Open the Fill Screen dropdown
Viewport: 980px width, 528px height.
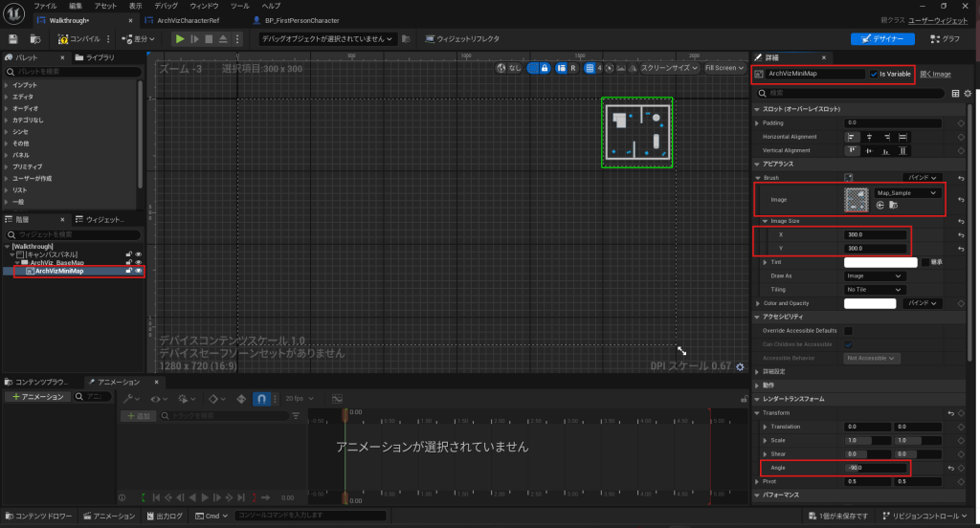point(724,68)
